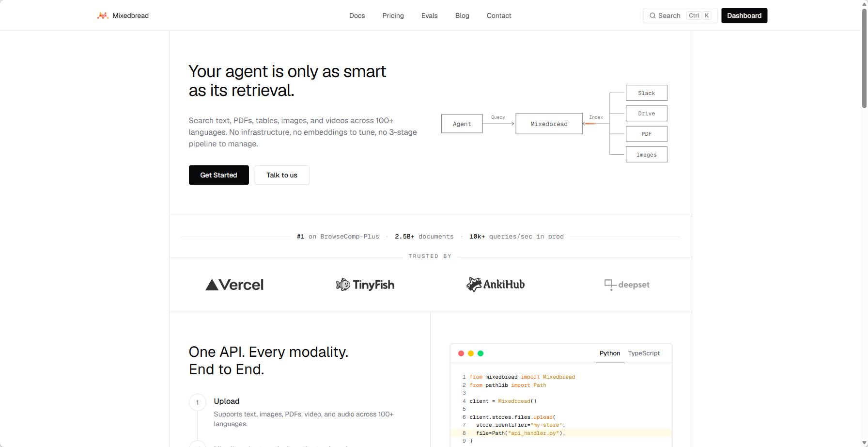Click the Mixedbread box in the diagram
Screen dimensions: 868x447
coord(549,124)
